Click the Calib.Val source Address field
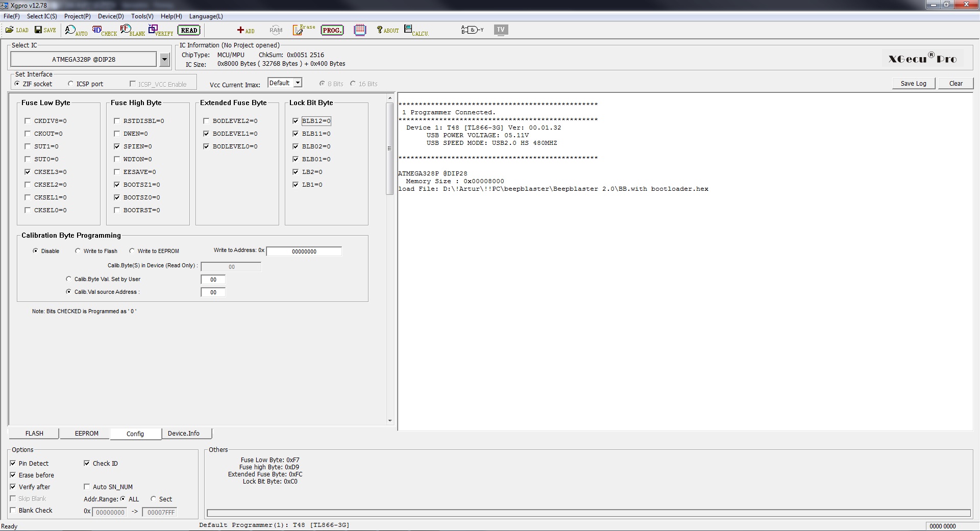 tap(213, 292)
